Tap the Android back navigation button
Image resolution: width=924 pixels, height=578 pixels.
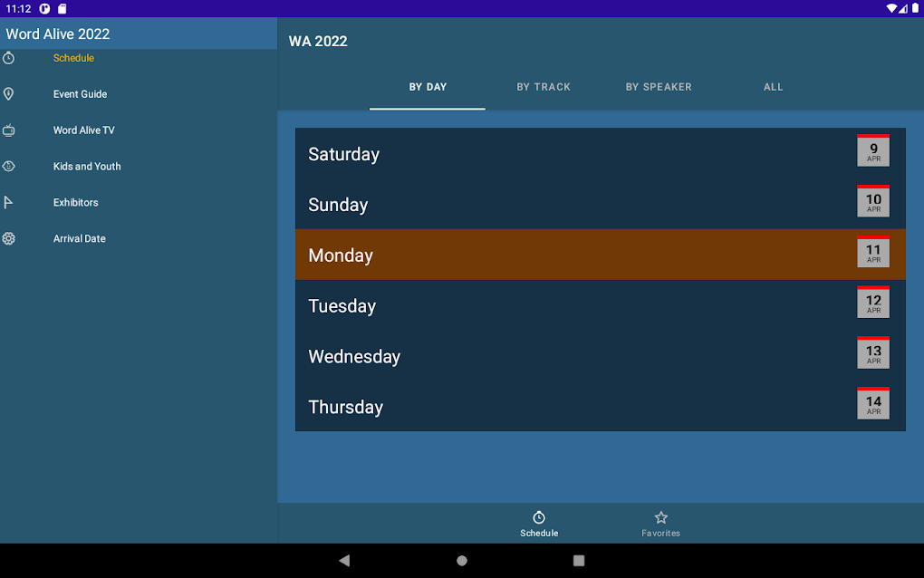[x=345, y=560]
